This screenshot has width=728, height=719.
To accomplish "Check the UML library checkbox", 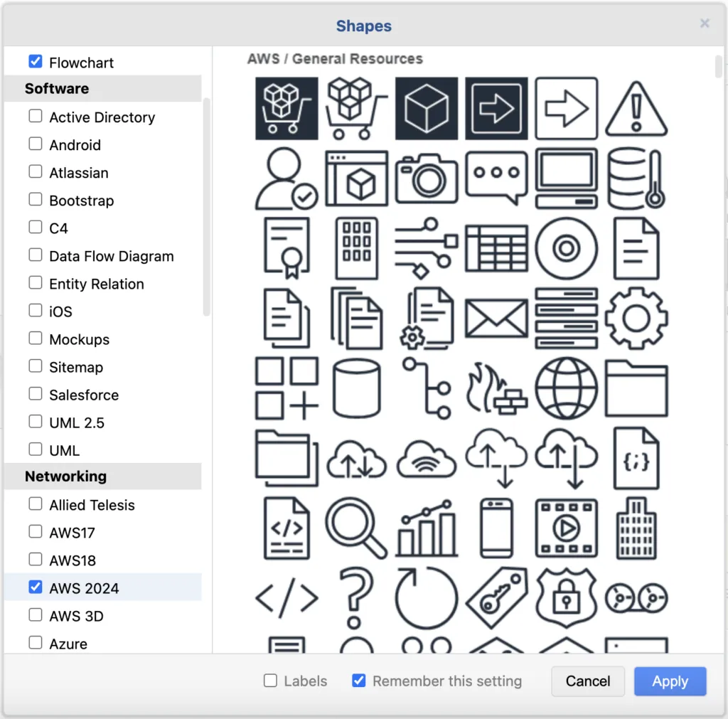I will pyautogui.click(x=34, y=449).
